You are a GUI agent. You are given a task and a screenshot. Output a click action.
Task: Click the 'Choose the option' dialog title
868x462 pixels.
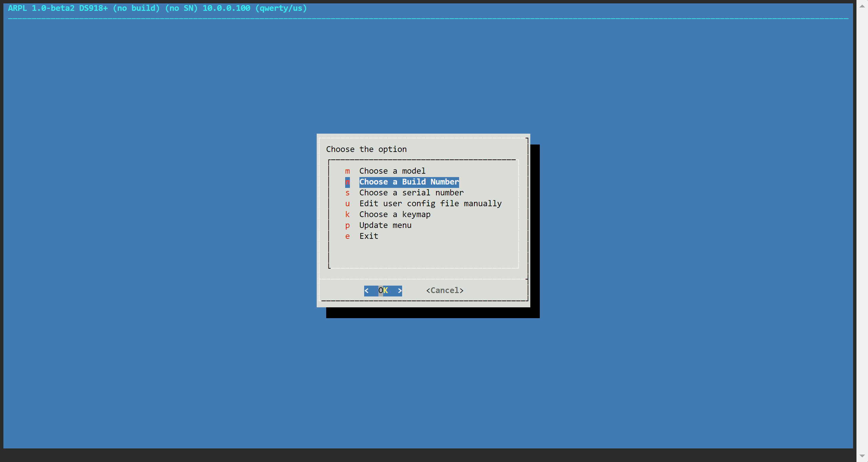[x=366, y=149]
